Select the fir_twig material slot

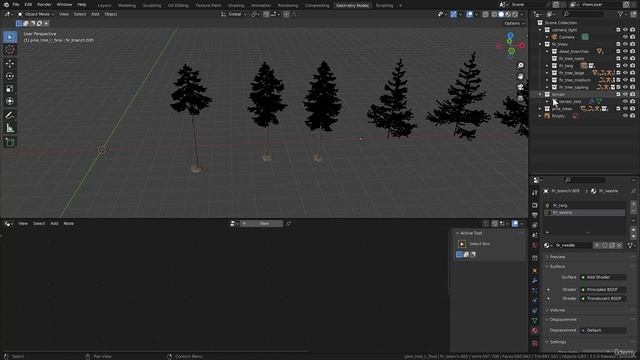pyautogui.click(x=584, y=206)
